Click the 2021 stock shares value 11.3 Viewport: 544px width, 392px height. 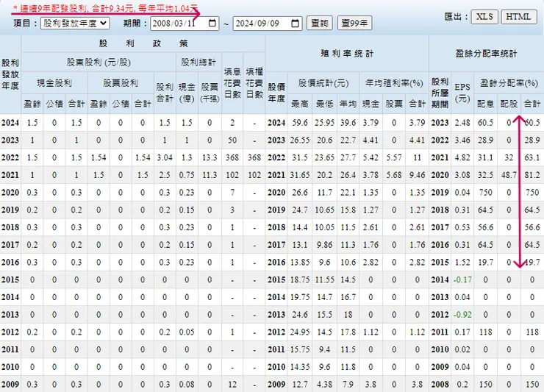tap(210, 174)
